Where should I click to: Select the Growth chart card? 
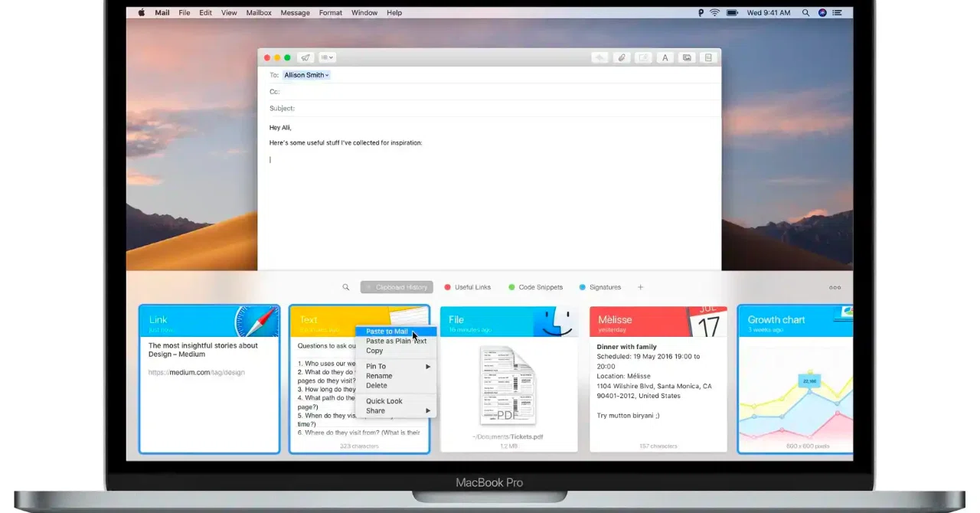795,379
